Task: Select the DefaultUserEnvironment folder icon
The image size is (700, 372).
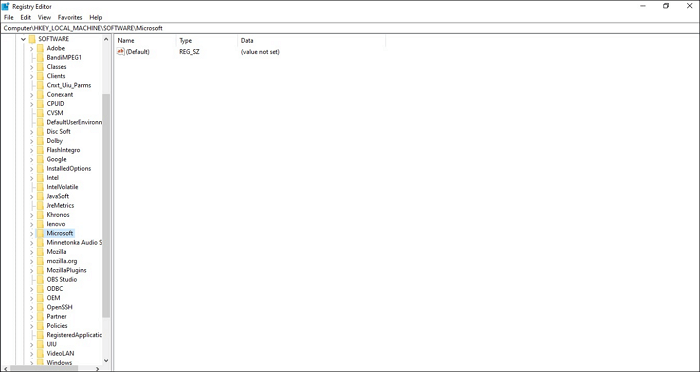Action: (x=40, y=122)
